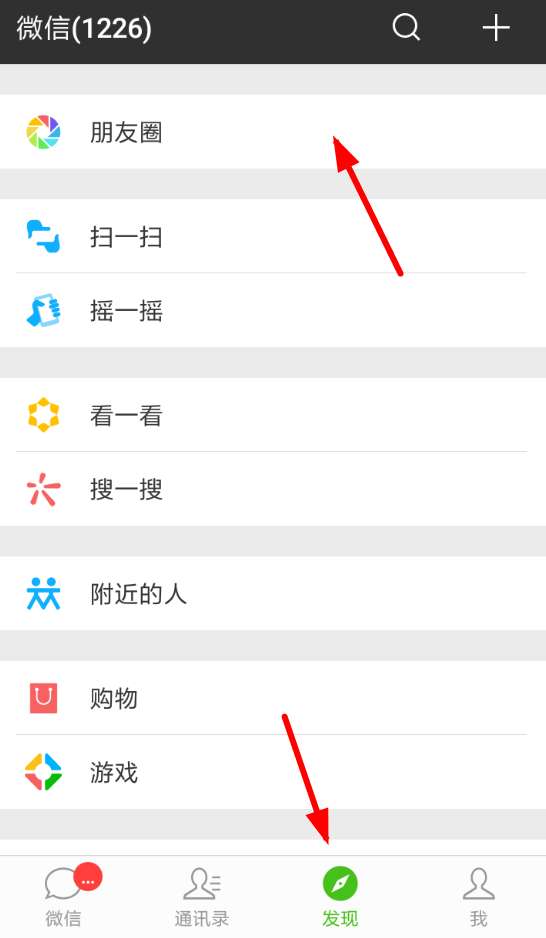The image size is (546, 938).
Task: Tap the yellow Top Stories icon
Action: point(43,415)
